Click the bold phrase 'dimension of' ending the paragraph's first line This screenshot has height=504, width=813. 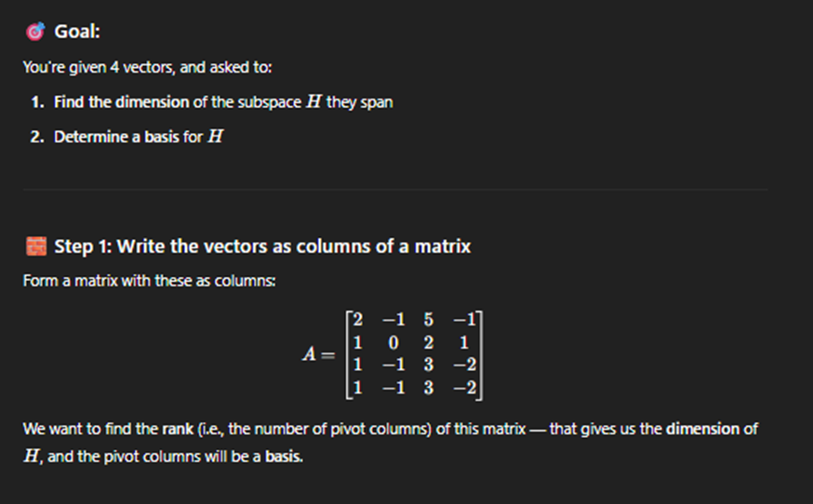(712, 430)
